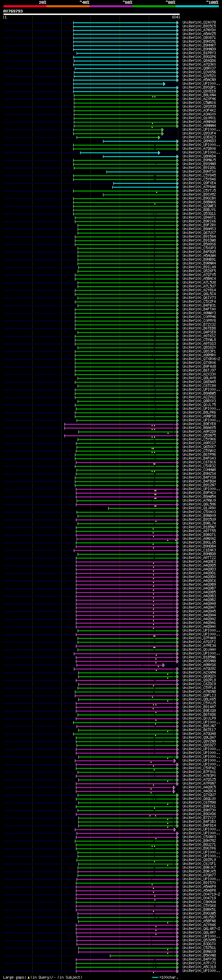Select the UniRef100_Q5Z6F5 label

coord(199,271)
